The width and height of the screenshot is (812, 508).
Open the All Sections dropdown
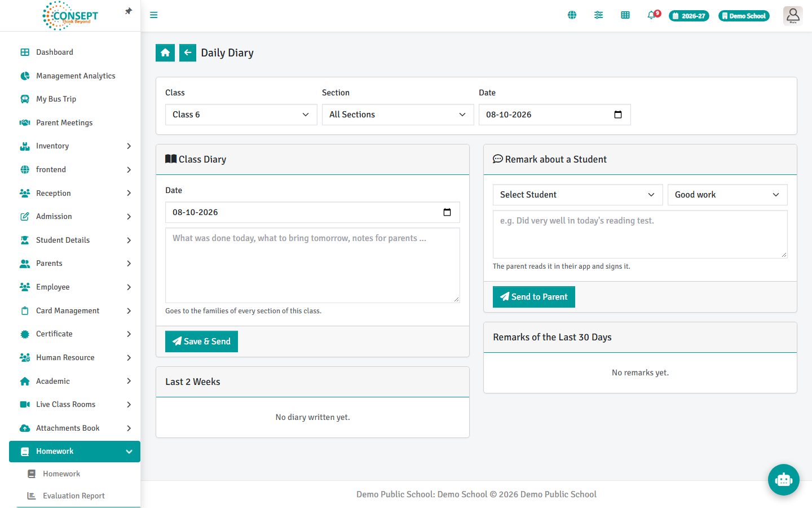tap(398, 115)
